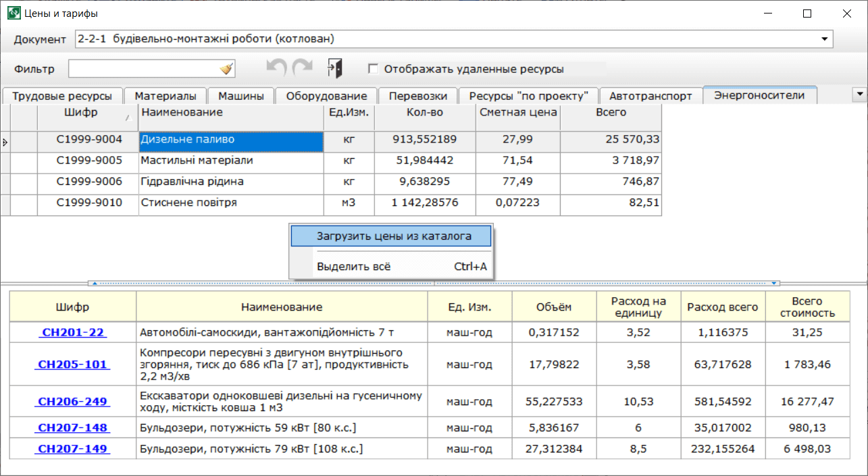Click the clear filter broom icon
The width and height of the screenshot is (868, 476).
[226, 69]
